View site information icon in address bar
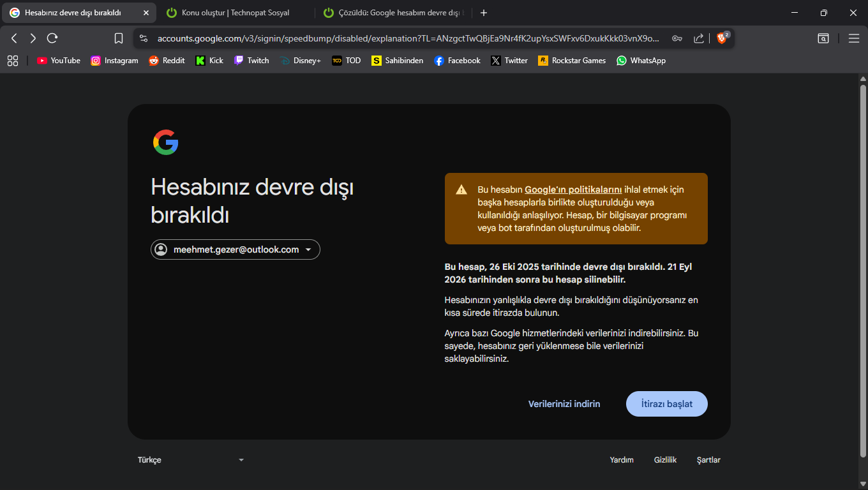Screen dimensions: 868x490 143,38
